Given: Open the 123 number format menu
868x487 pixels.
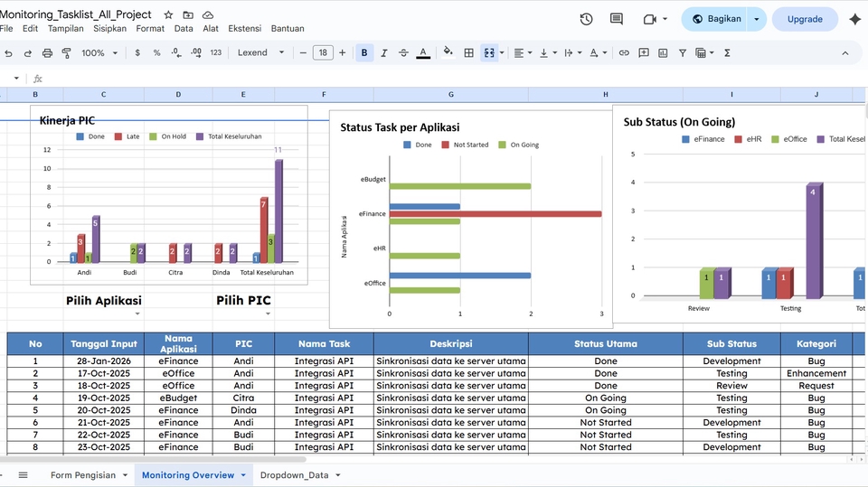Looking at the screenshot, I should [216, 52].
